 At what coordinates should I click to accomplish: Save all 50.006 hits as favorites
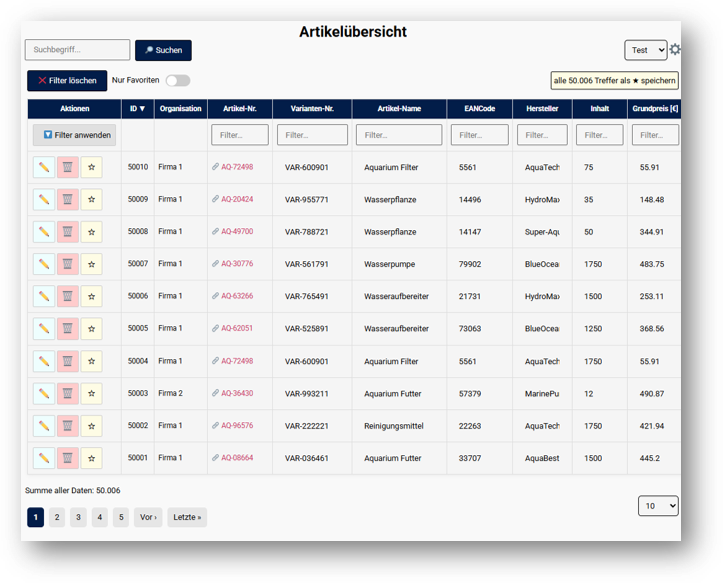pos(615,80)
